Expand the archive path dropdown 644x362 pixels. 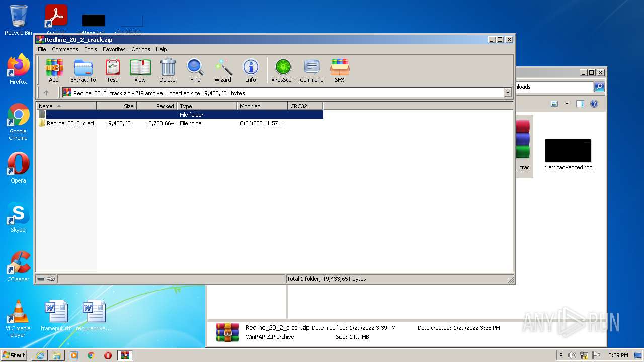[x=508, y=93]
